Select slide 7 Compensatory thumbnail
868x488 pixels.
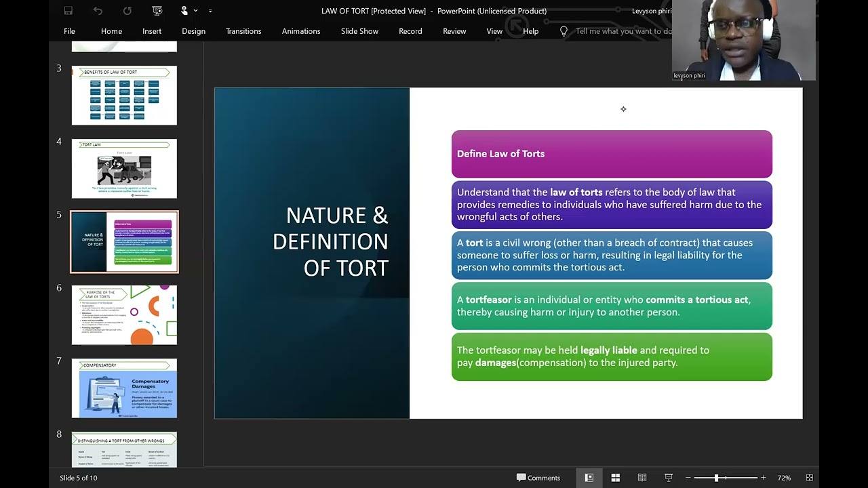124,388
